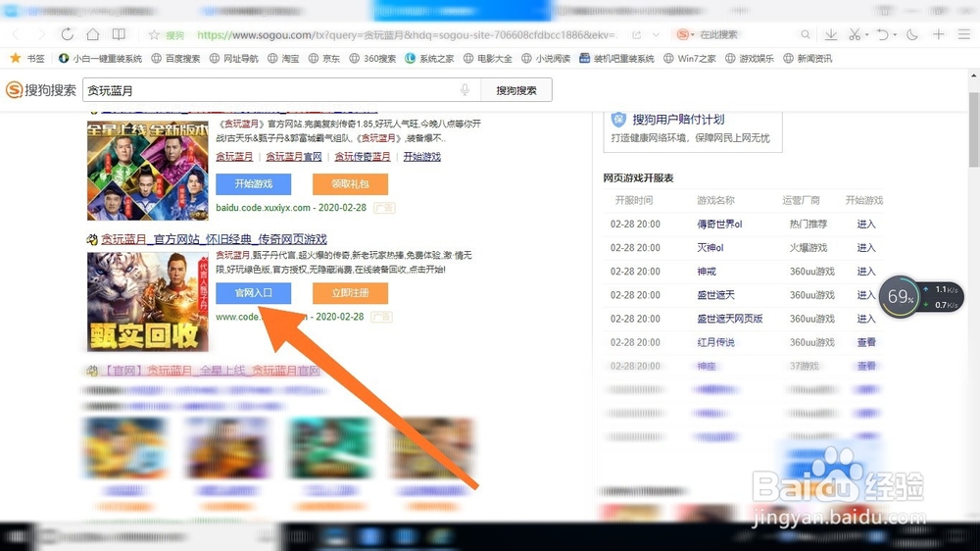Expand the undo closed tab dropdown arrow
980x551 pixels.
coord(895,35)
